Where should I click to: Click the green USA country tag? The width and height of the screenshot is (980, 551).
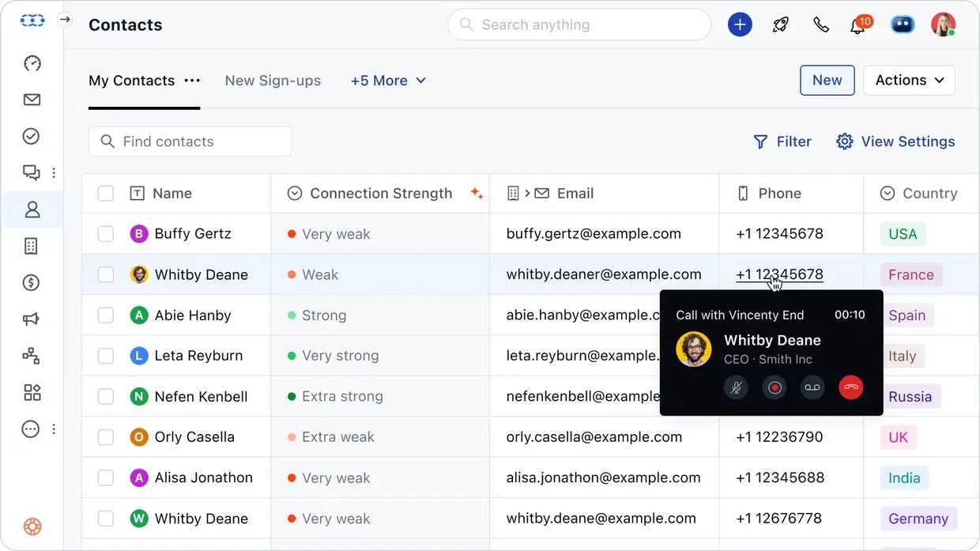pos(902,233)
